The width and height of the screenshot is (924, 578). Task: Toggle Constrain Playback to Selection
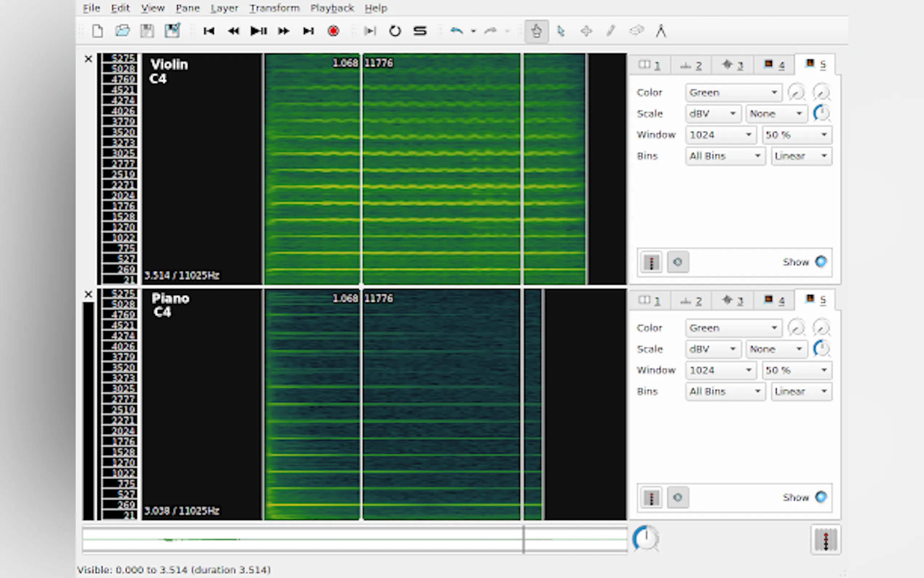[370, 31]
